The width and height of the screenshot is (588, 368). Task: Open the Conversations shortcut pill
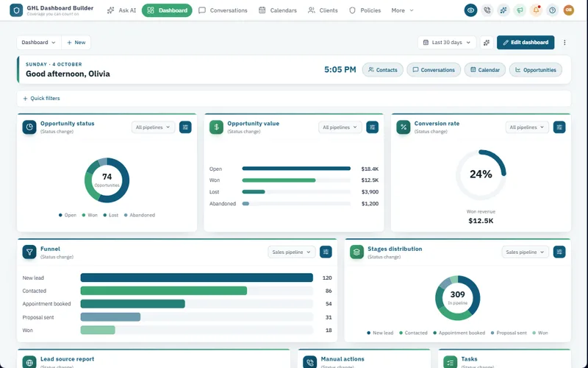click(x=434, y=70)
